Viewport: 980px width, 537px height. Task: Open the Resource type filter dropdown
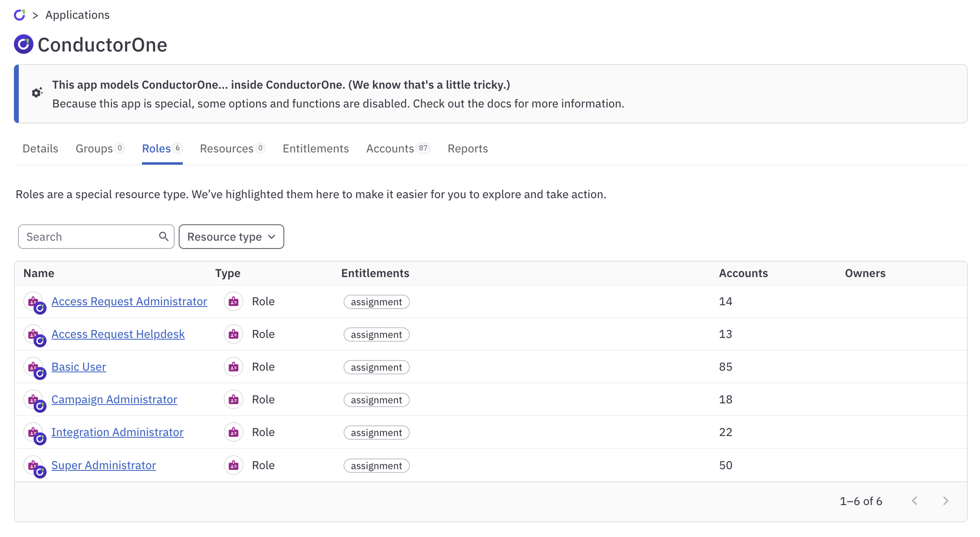click(x=232, y=237)
